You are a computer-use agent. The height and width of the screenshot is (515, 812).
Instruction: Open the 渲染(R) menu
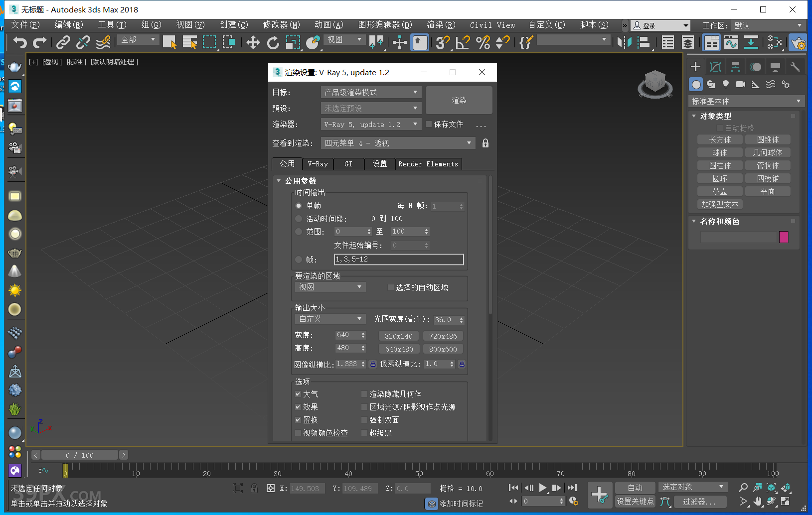click(x=441, y=25)
